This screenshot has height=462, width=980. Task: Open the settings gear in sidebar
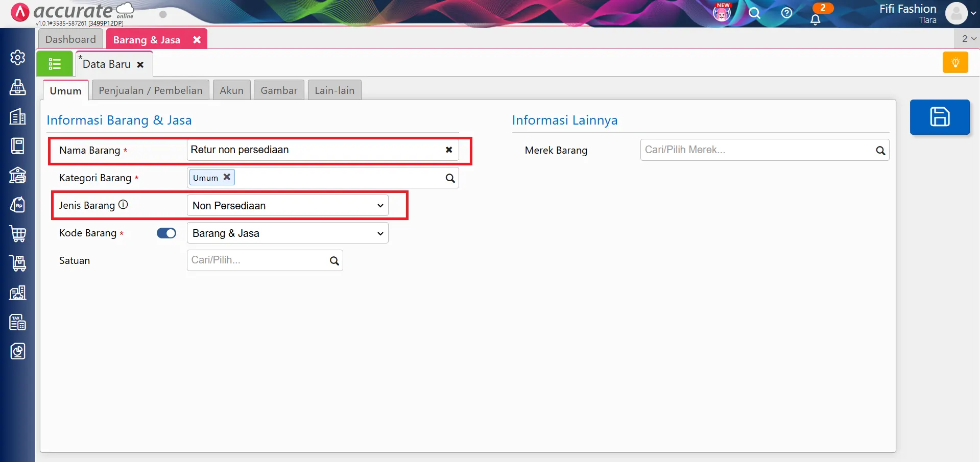pos(18,58)
